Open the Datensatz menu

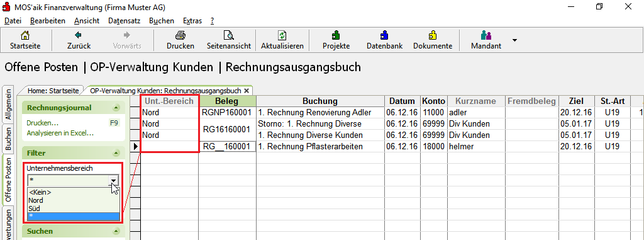tap(125, 21)
